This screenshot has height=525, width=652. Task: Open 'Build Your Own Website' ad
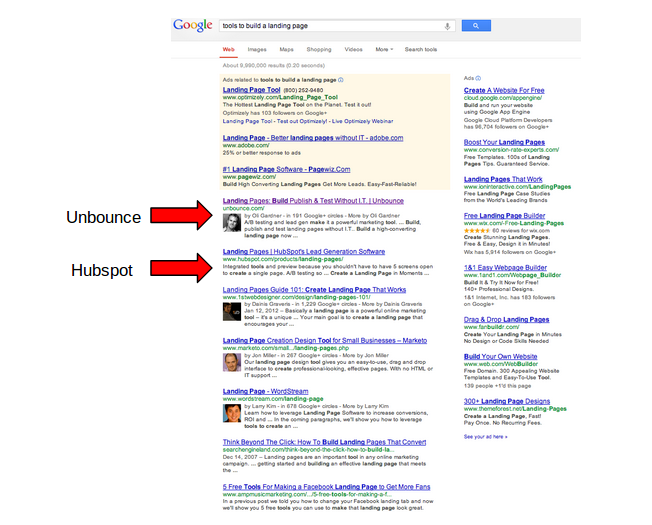point(501,357)
